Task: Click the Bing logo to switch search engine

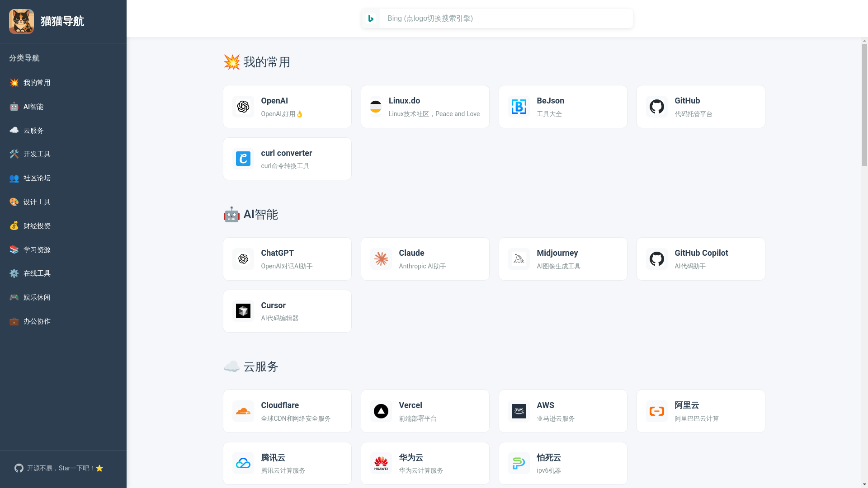Action: (x=371, y=19)
